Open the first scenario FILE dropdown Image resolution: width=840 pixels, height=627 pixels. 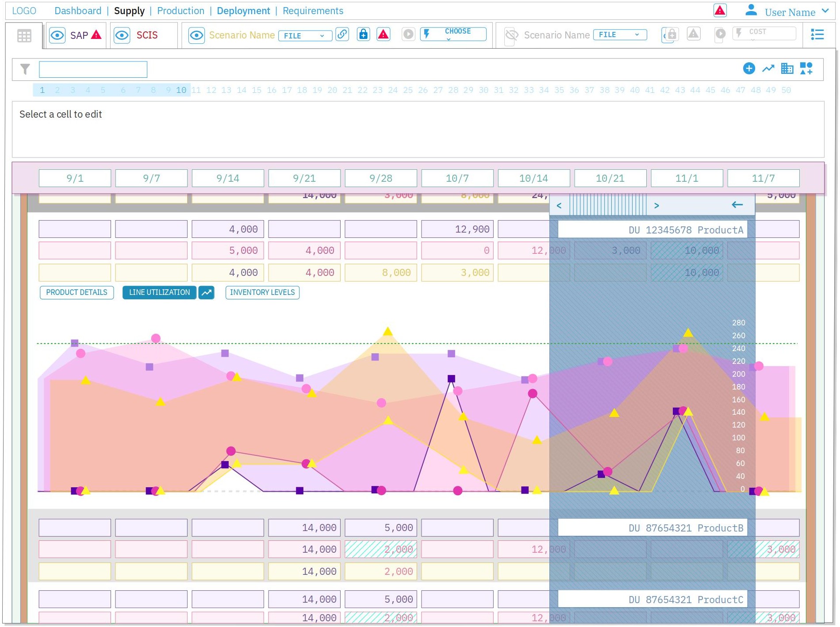(305, 36)
